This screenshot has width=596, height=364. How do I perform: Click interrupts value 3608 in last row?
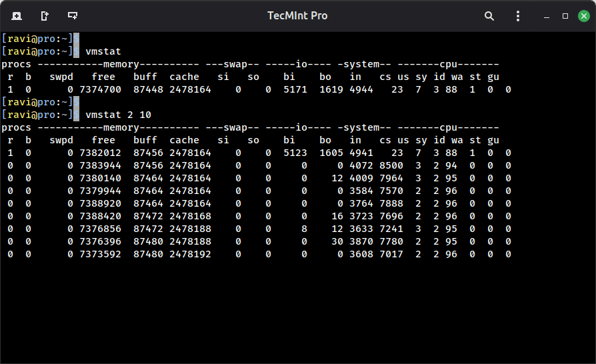[x=361, y=254]
